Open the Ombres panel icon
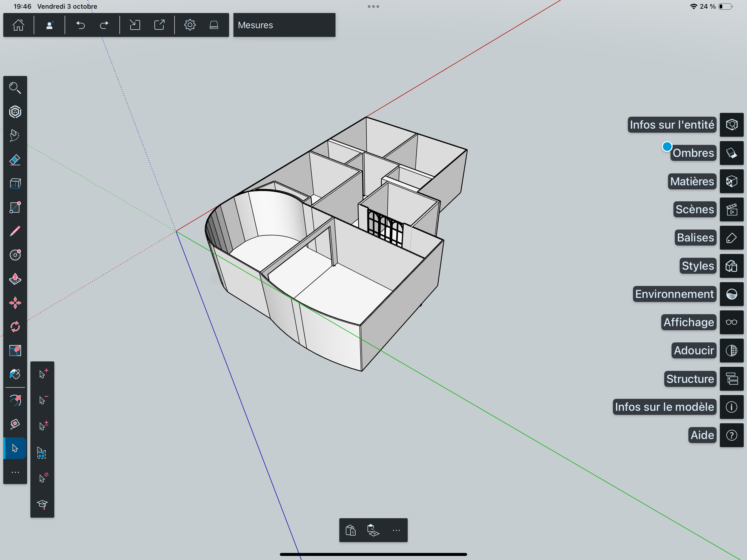Screen dimensions: 747x560 (x=732, y=153)
